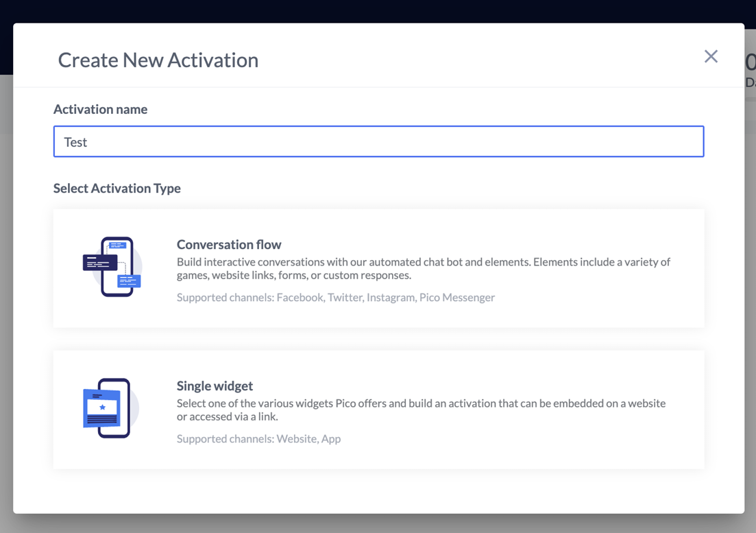Screen dimensions: 756x533
Task: Click supported channels line listing Facebook, Twitter
Action: (335, 298)
